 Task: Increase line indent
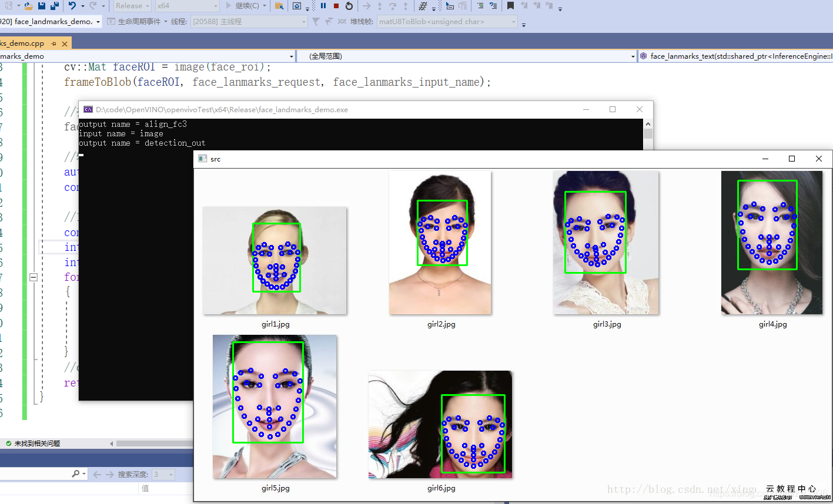tap(493, 6)
